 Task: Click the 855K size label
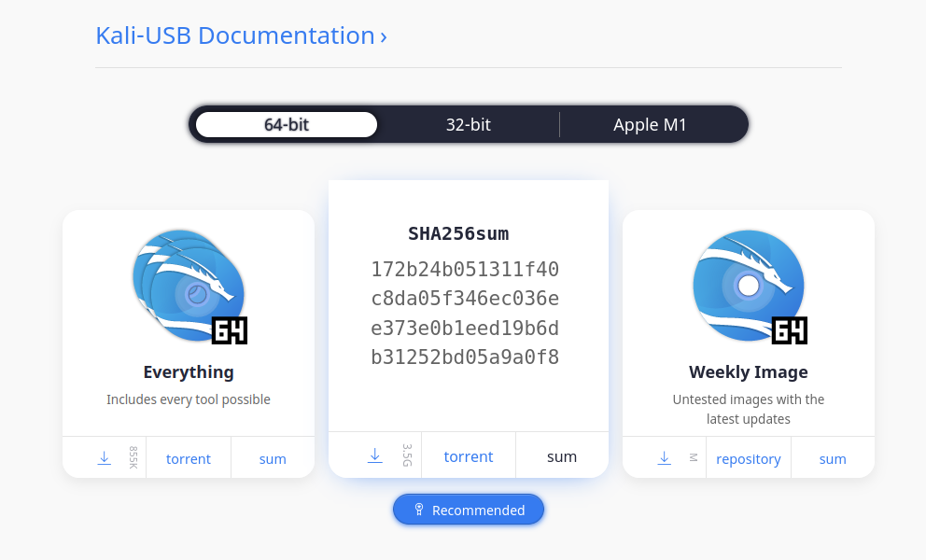(133, 458)
